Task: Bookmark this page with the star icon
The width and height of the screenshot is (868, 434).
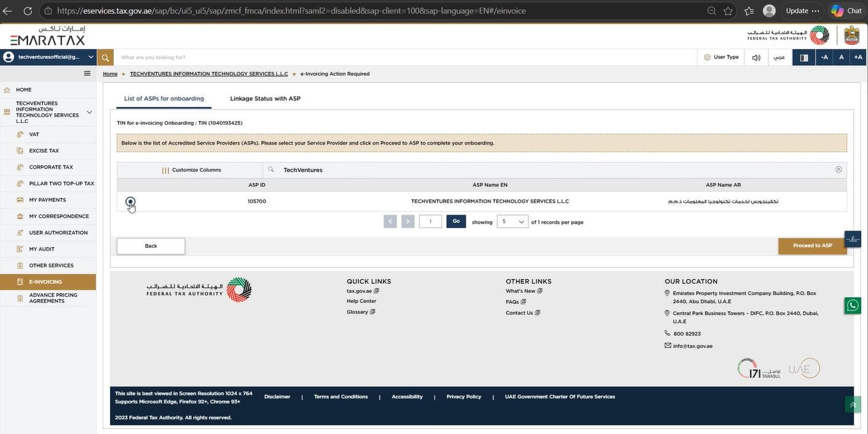Action: [728, 11]
